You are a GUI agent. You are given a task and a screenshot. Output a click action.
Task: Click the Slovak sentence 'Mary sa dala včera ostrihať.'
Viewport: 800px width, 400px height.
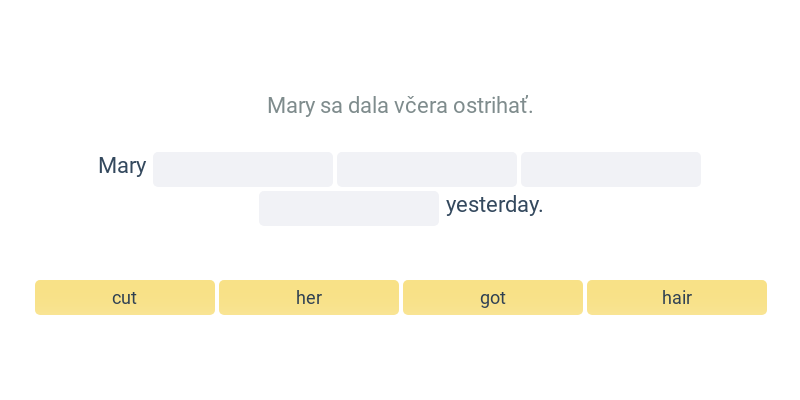click(x=400, y=105)
